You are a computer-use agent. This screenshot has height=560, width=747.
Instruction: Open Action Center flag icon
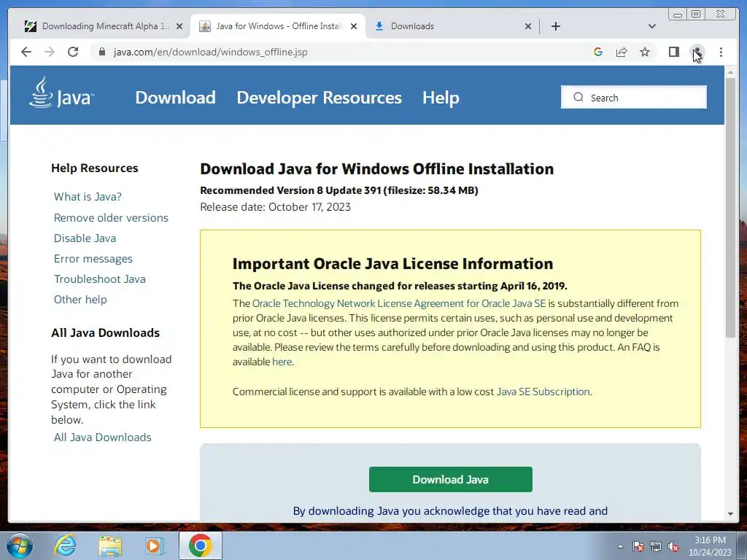[638, 547]
